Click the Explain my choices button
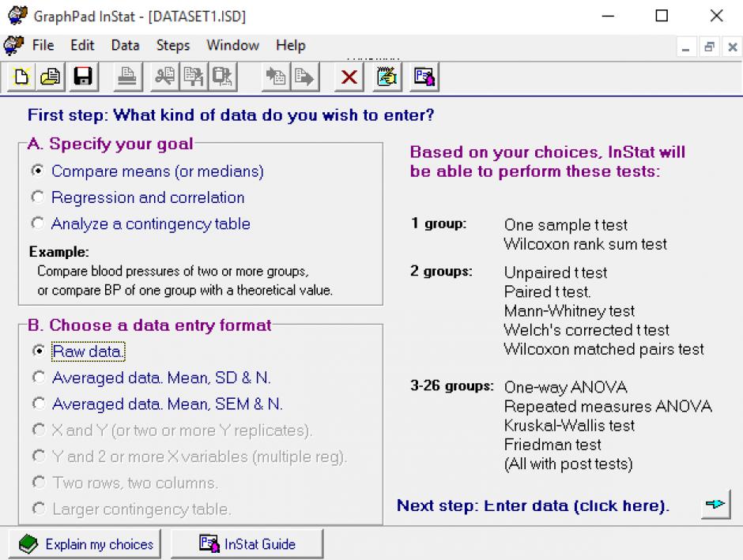The width and height of the screenshot is (743, 560). 85,544
